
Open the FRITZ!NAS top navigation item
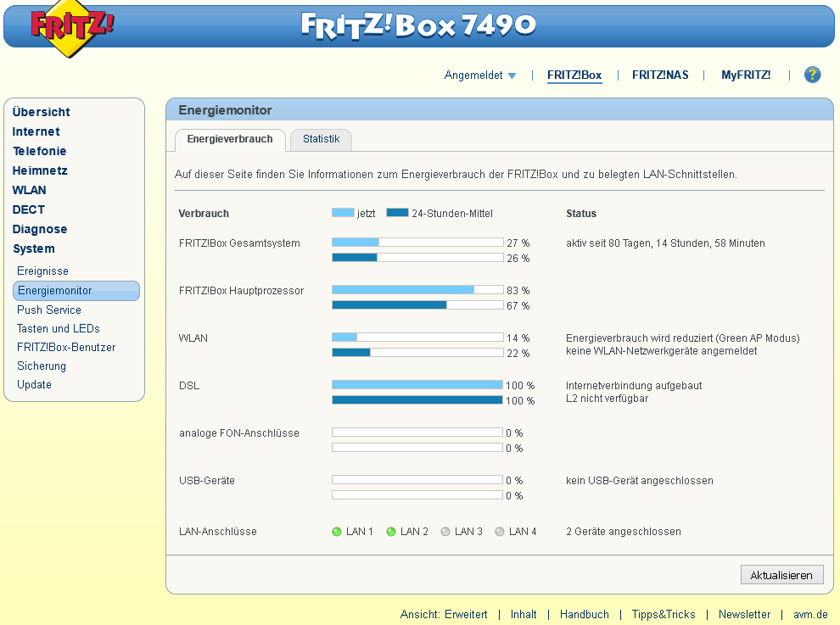point(660,75)
